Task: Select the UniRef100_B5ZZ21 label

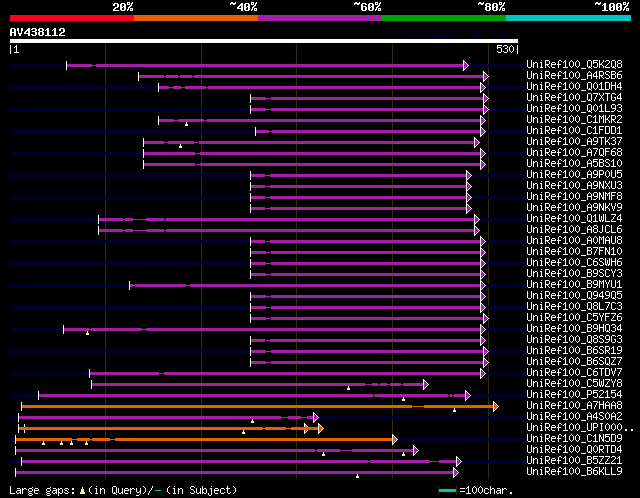Action: (x=574, y=461)
